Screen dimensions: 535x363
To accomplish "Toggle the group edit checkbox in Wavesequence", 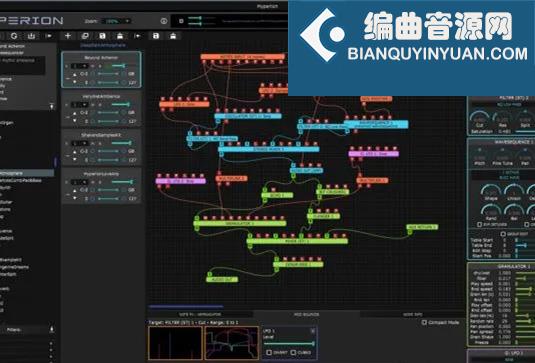I will 503,234.
